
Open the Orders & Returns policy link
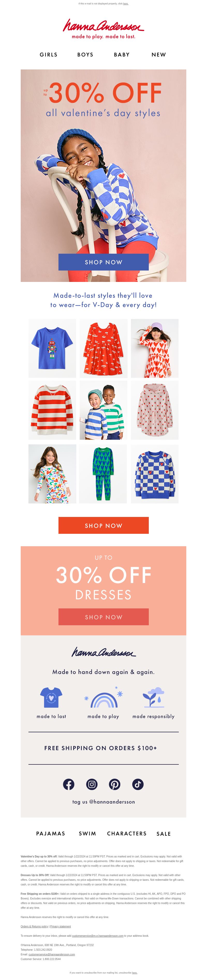(34, 926)
